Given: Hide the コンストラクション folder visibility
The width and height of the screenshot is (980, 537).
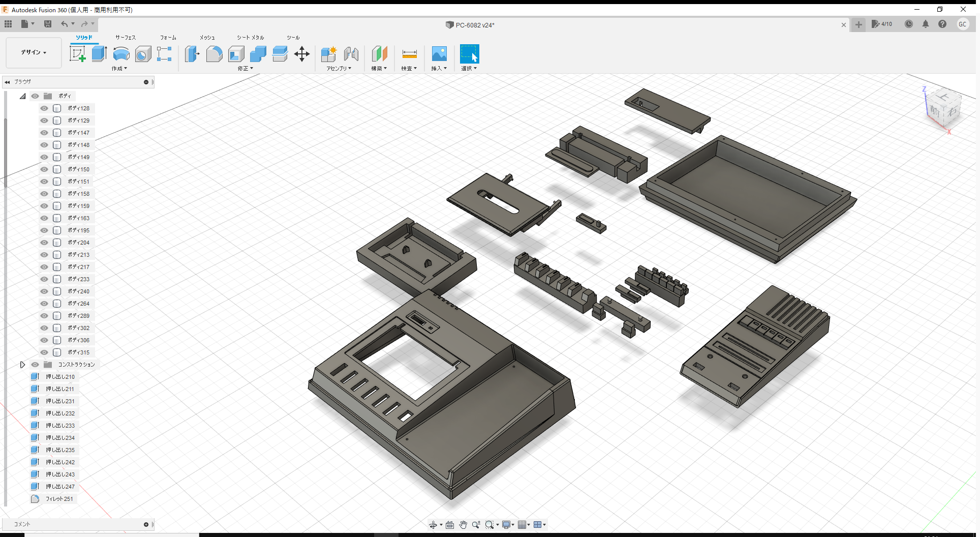Looking at the screenshot, I should (35, 364).
